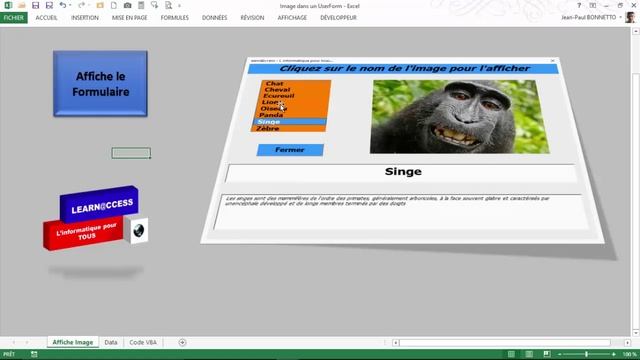640x360 pixels.
Task: Click the open-folder icon in quick access toolbar
Action: (22, 5)
